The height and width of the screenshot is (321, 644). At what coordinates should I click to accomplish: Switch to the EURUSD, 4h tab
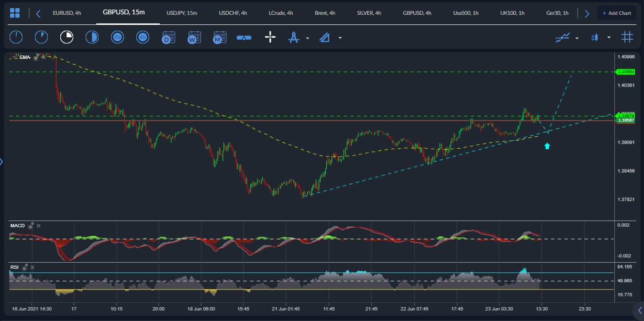[67, 13]
